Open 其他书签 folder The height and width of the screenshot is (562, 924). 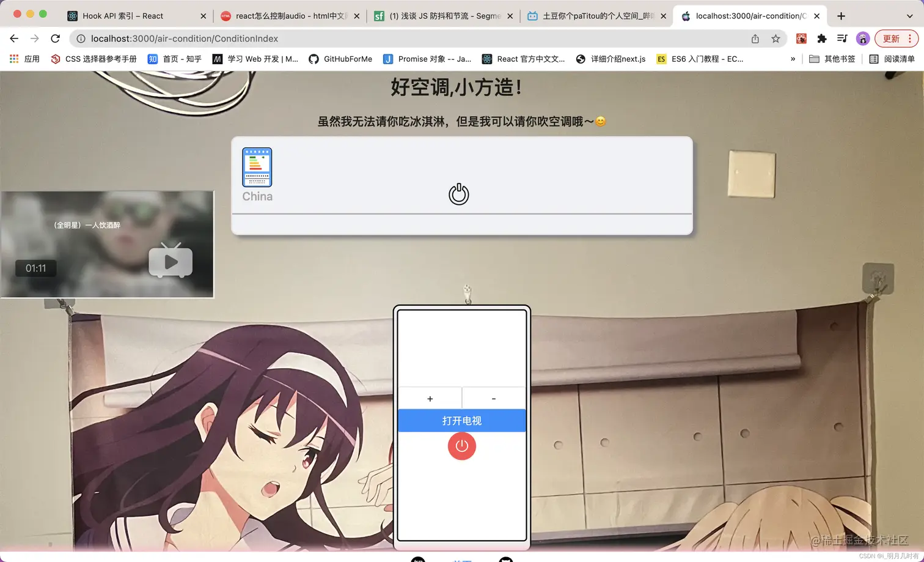pos(832,59)
